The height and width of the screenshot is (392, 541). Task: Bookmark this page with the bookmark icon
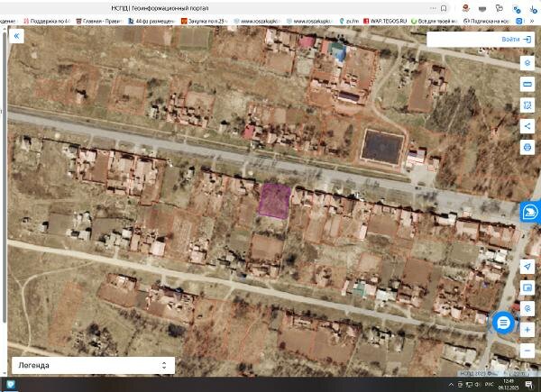(444, 8)
